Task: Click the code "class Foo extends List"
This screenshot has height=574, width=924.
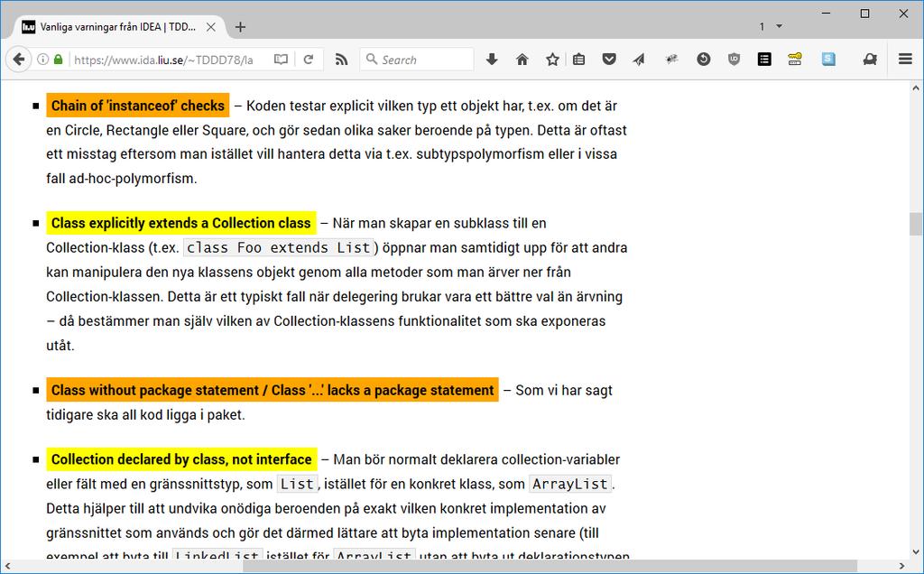Action: click(279, 247)
